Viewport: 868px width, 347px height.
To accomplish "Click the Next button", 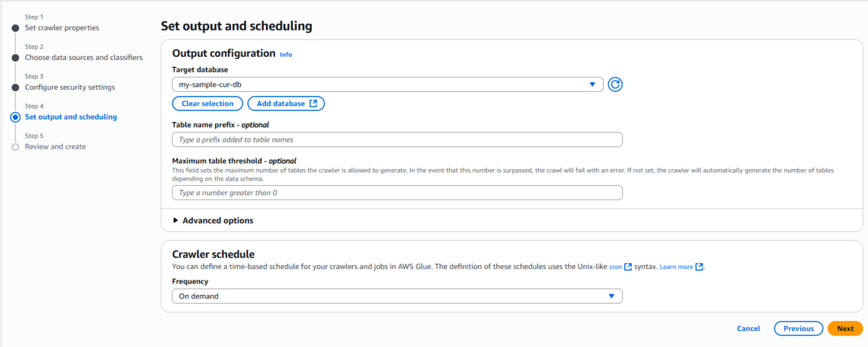I will tap(845, 328).
